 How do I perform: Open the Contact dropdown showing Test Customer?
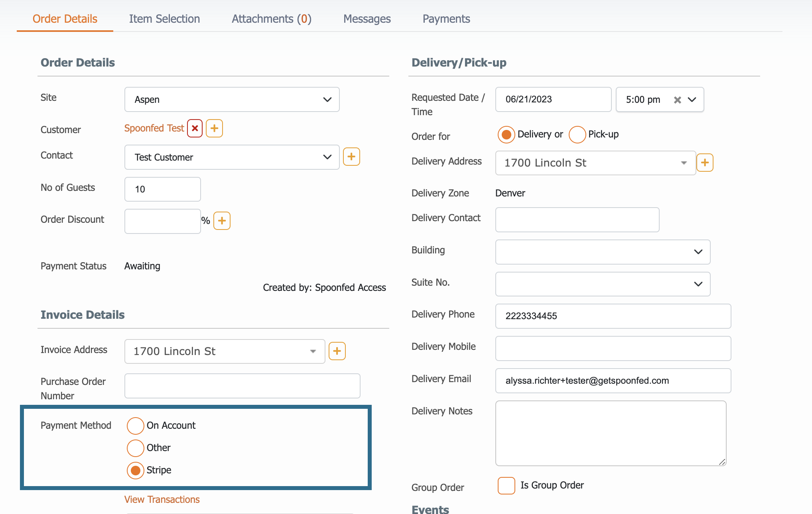coord(232,157)
